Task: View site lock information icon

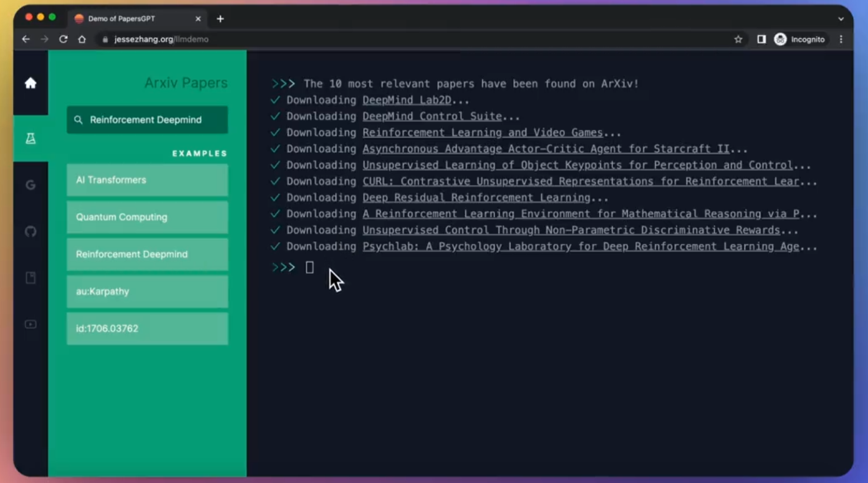Action: 105,39
